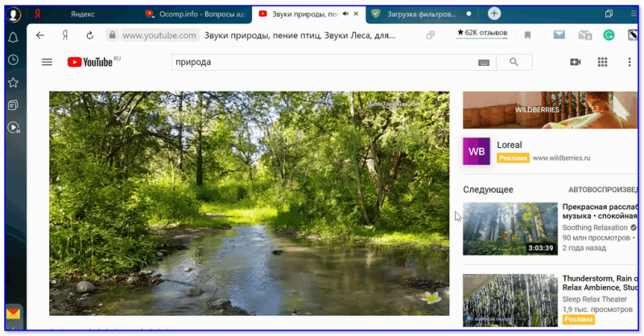Open YouTube apps grid icon
Image resolution: width=644 pixels, height=336 pixels.
pyautogui.click(x=602, y=62)
